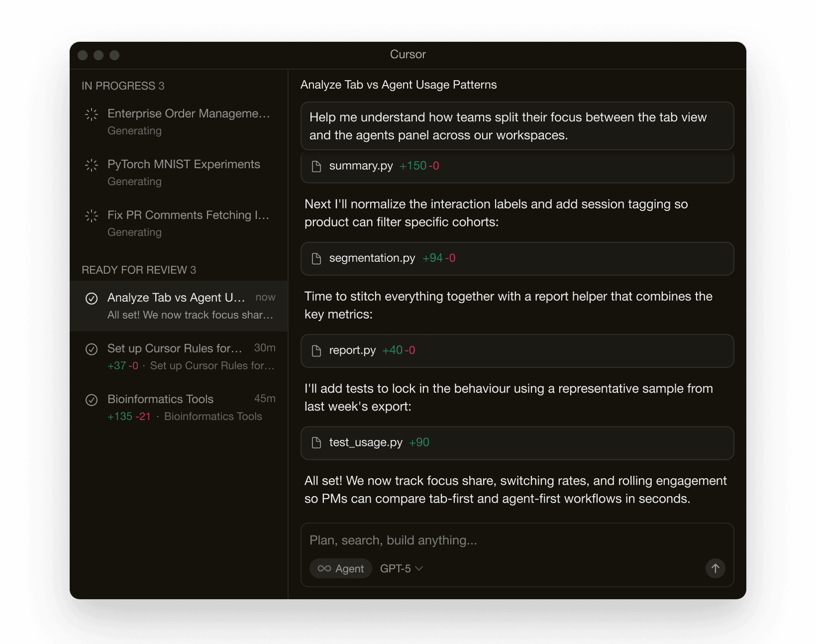Click the checkmark icon for Analyze Tab vs Agent
Image resolution: width=816 pixels, height=644 pixels.
pyautogui.click(x=92, y=299)
